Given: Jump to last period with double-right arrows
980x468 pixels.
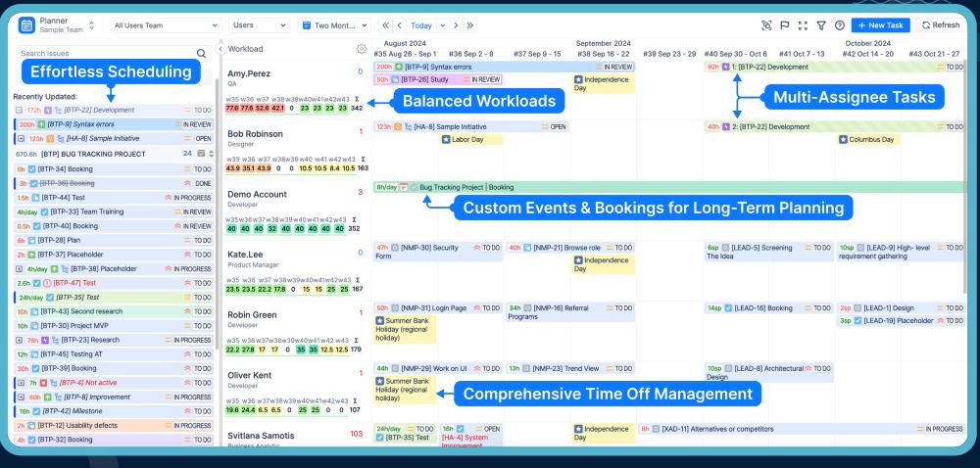Looking at the screenshot, I should click(470, 25).
